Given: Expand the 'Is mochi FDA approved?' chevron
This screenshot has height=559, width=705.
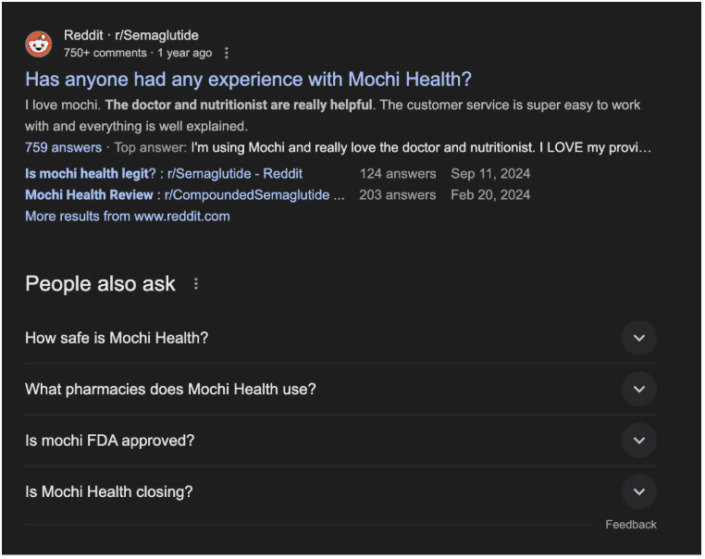Looking at the screenshot, I should (x=639, y=440).
